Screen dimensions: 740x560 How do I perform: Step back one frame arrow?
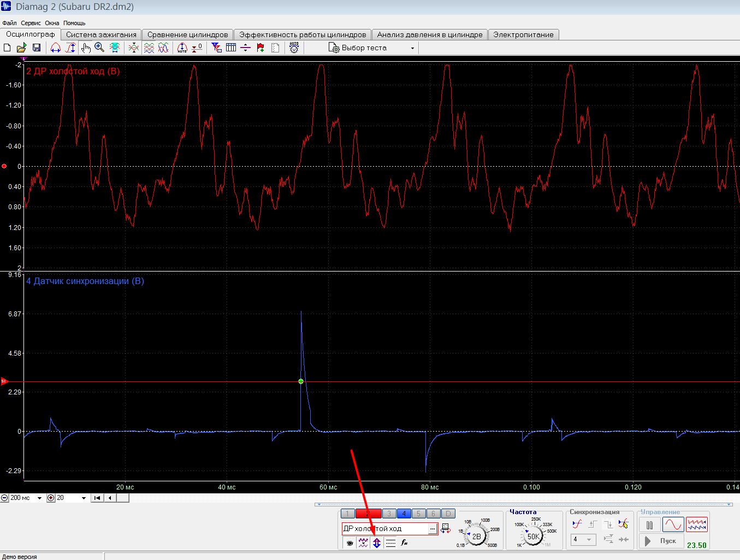(x=110, y=498)
